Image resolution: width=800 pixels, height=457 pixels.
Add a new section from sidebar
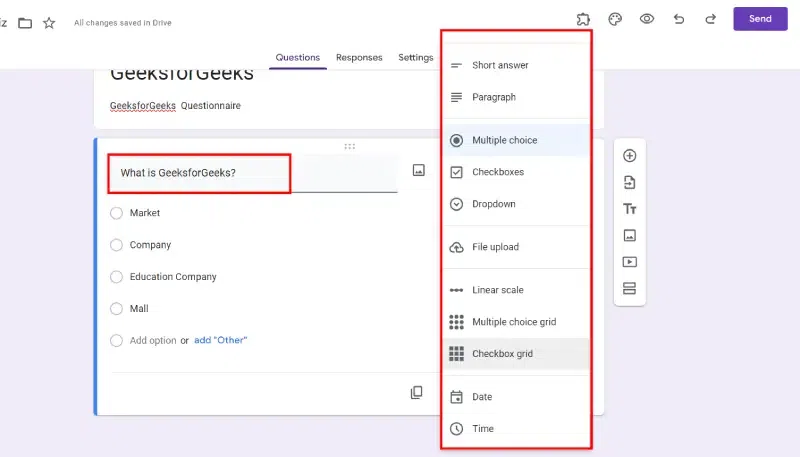(x=629, y=289)
